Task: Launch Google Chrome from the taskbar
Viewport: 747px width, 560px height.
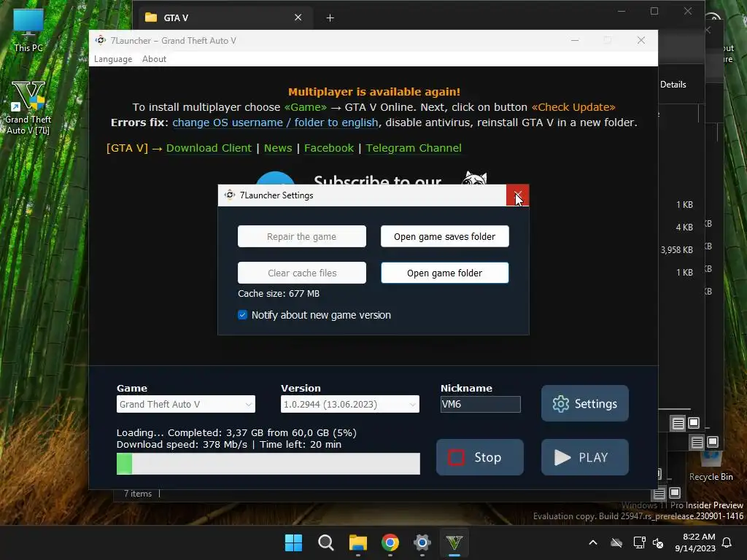Action: pos(390,542)
